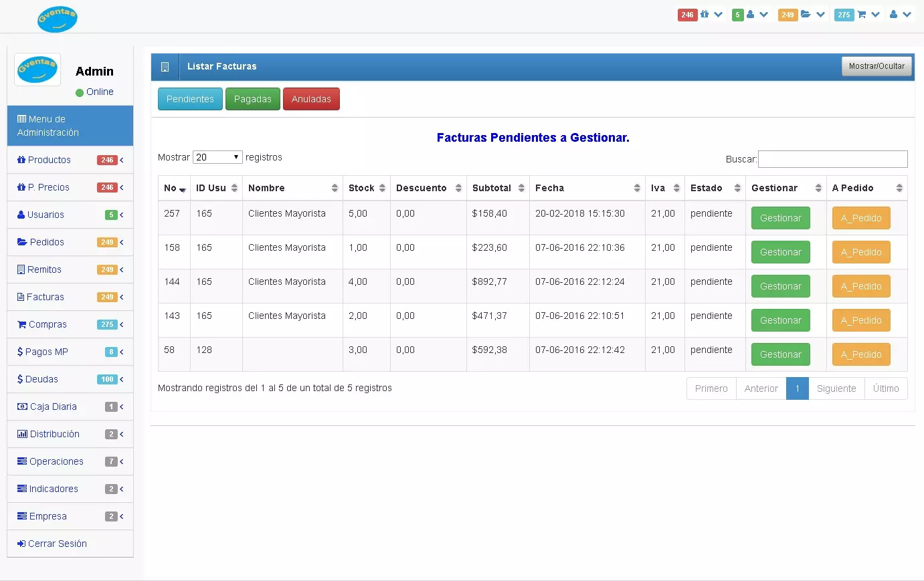Click the Distribución chart icon in sidebar
924x581 pixels.
(23, 434)
